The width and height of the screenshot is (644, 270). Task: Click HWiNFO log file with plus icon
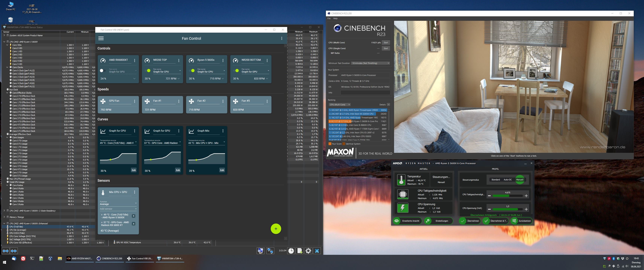300,251
